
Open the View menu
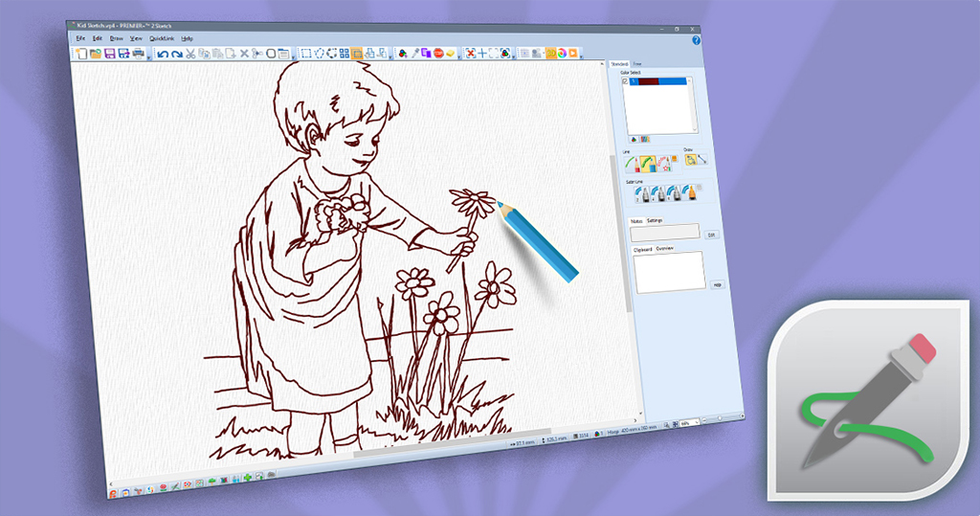click(136, 39)
